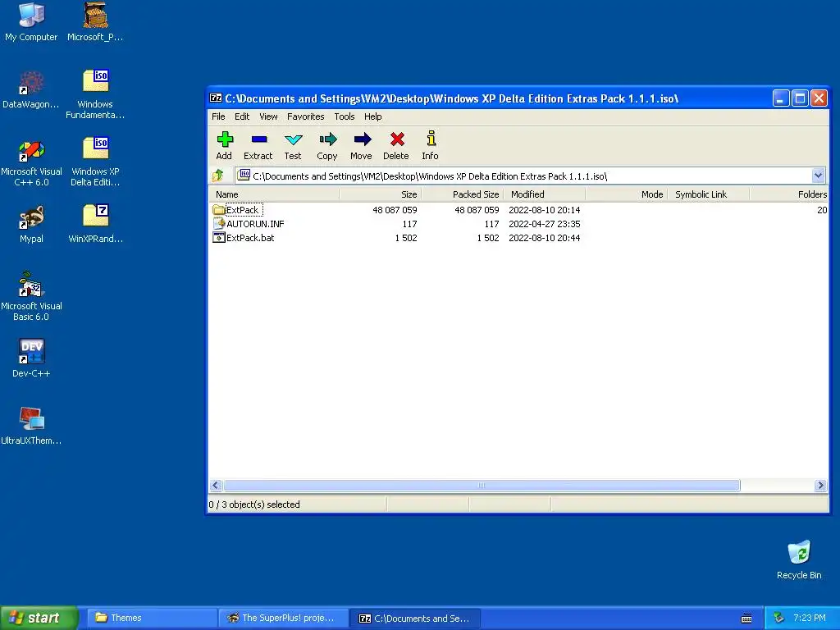Click the scroll right arrow
The image size is (840, 630).
[x=820, y=486]
